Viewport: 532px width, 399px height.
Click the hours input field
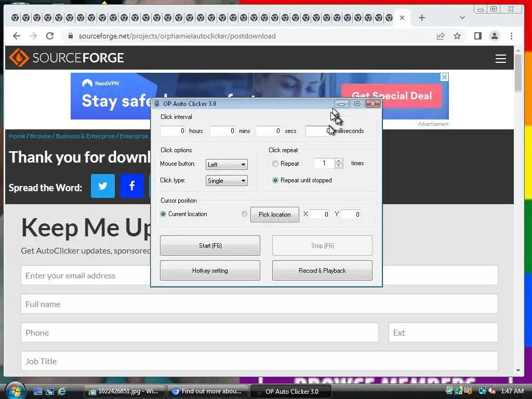tap(172, 131)
